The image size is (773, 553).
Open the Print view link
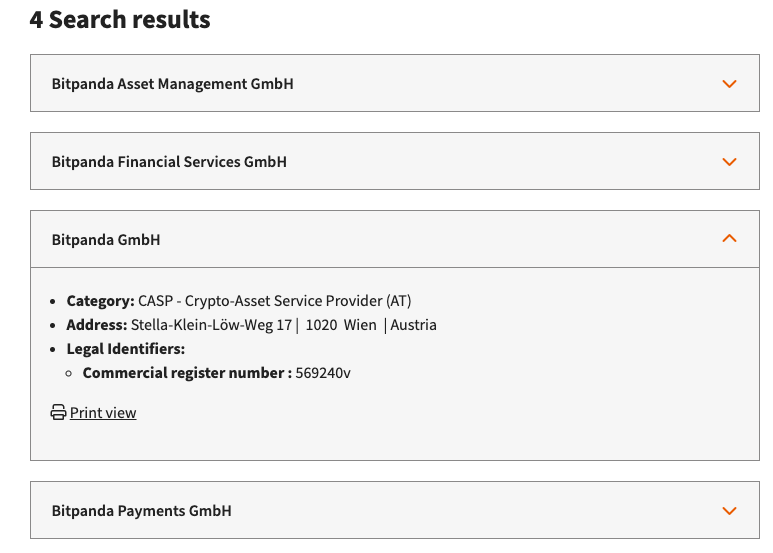(x=103, y=413)
